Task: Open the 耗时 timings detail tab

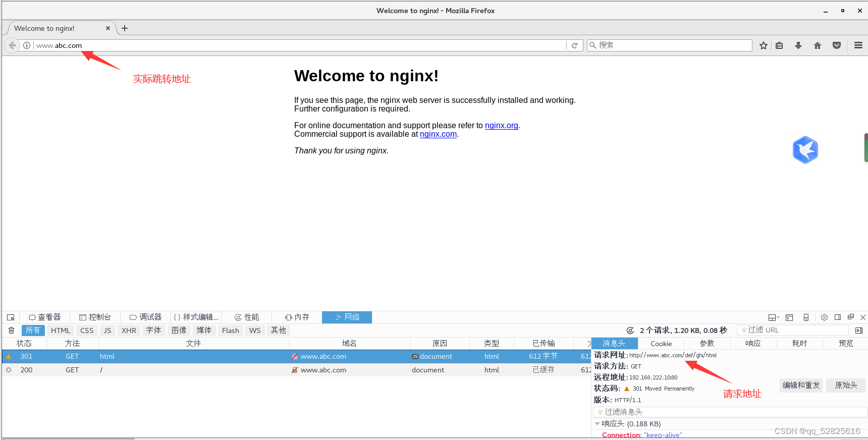Action: click(800, 343)
